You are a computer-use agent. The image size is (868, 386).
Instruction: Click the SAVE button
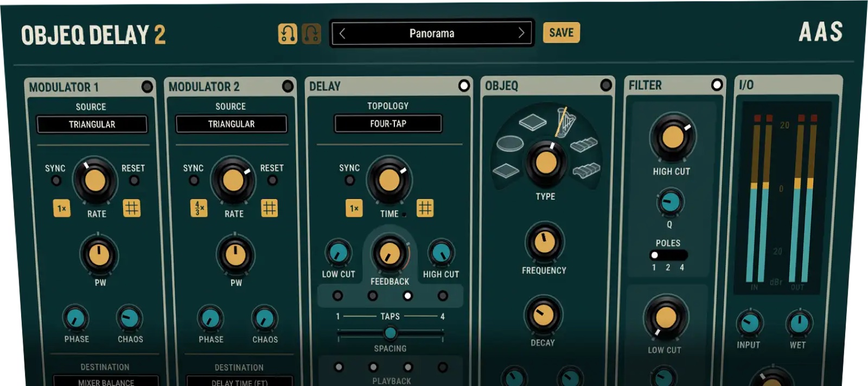561,33
